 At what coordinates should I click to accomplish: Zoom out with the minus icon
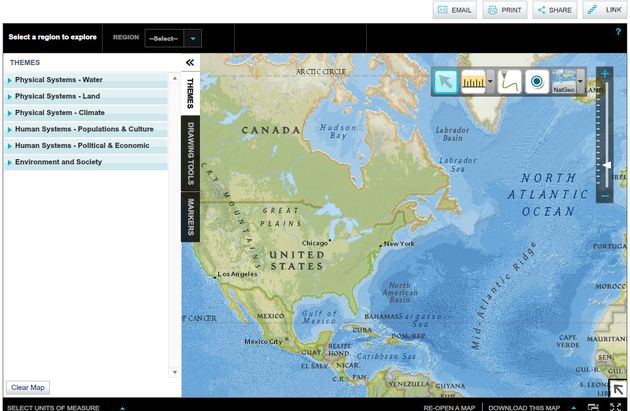[605, 196]
